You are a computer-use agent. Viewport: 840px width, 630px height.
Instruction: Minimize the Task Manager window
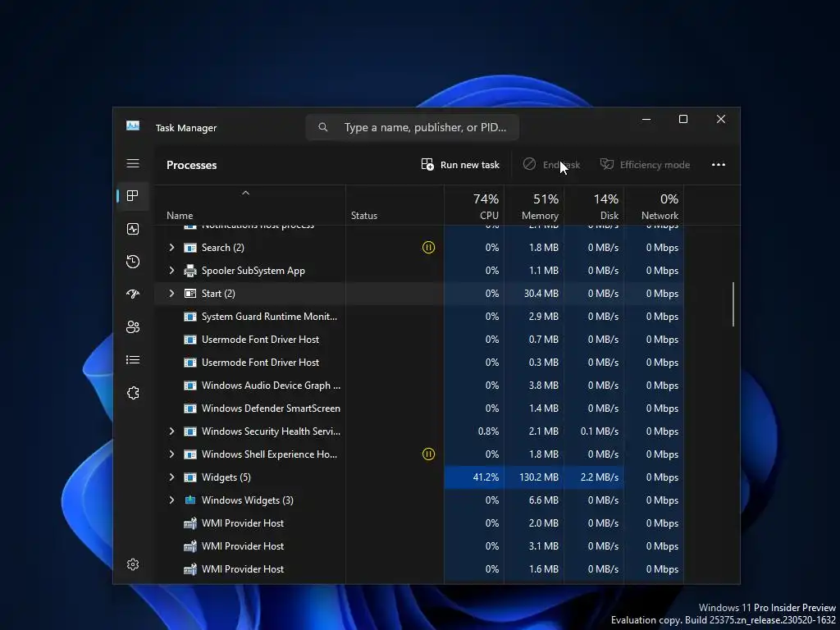pos(646,119)
